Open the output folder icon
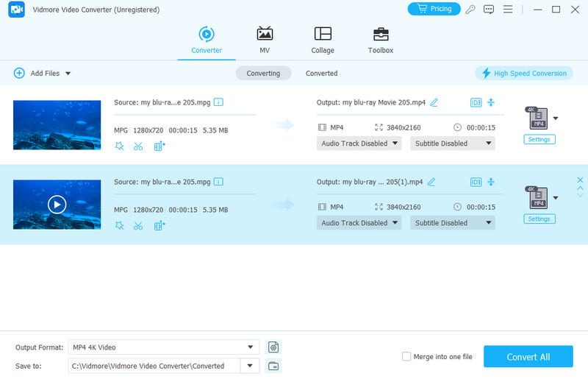Screen dimensions: 588x379 pos(273,366)
